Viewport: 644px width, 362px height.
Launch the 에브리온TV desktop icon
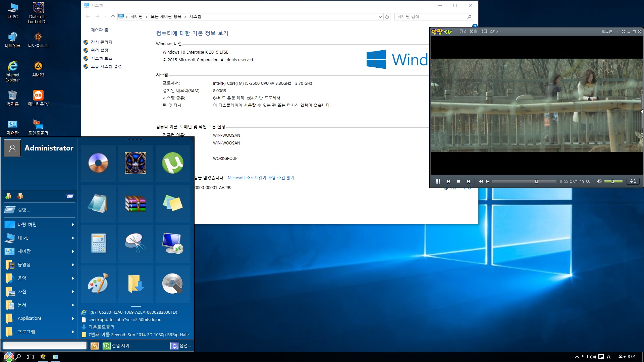pyautogui.click(x=38, y=98)
